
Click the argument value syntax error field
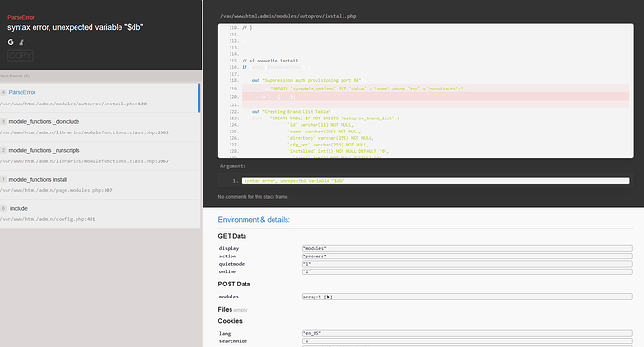435,181
